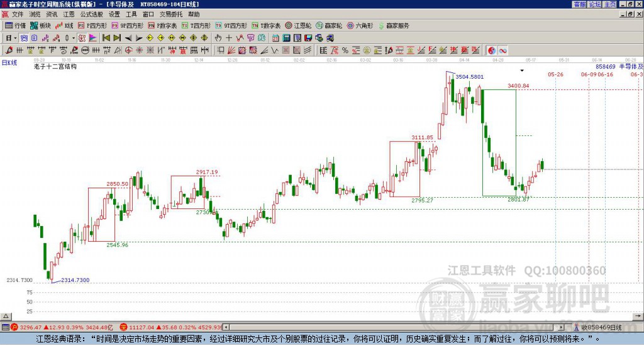Jump to last bar with green skip-forward arrow
This screenshot has height=345, width=644.
click(117, 38)
